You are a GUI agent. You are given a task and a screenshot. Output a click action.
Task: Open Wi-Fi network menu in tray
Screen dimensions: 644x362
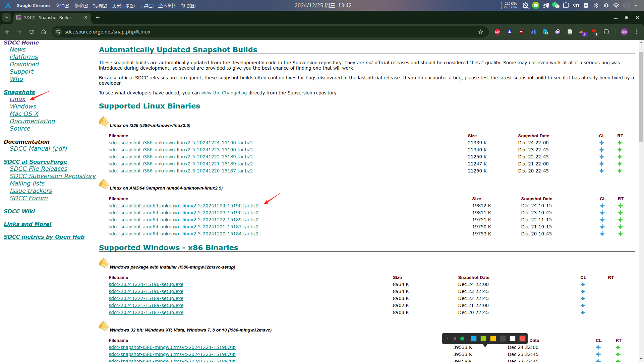click(x=616, y=5)
